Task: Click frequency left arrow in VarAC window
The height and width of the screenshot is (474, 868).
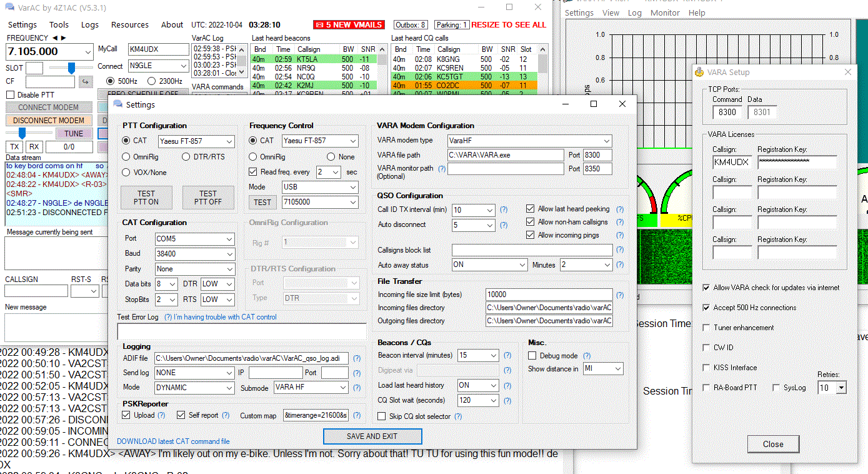Action: [x=54, y=38]
